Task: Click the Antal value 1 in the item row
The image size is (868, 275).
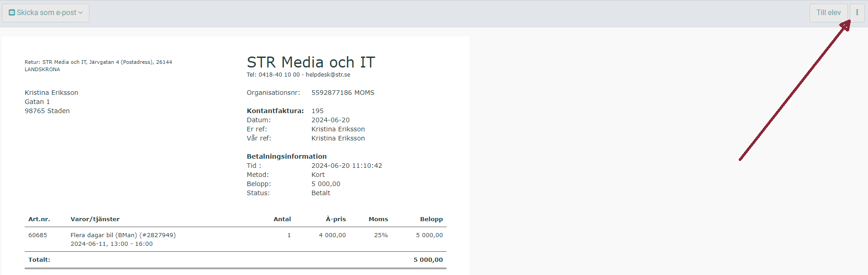Action: [x=289, y=235]
